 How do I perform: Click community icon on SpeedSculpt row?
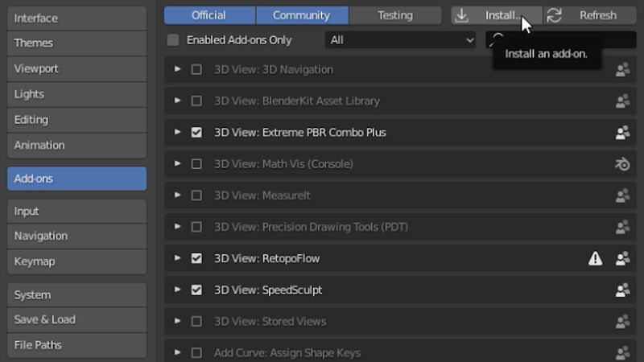[622, 290]
